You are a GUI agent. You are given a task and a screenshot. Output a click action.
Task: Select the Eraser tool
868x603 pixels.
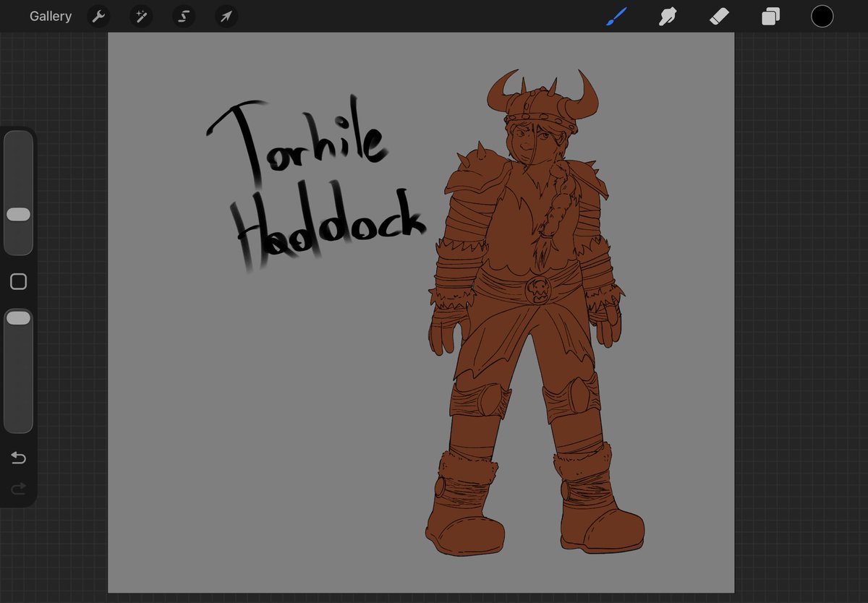point(720,16)
